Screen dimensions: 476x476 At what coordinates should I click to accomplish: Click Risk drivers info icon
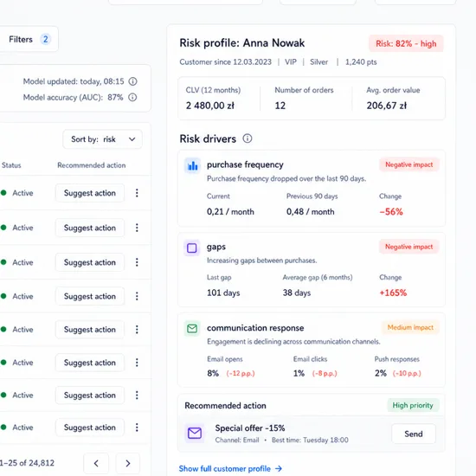click(248, 138)
